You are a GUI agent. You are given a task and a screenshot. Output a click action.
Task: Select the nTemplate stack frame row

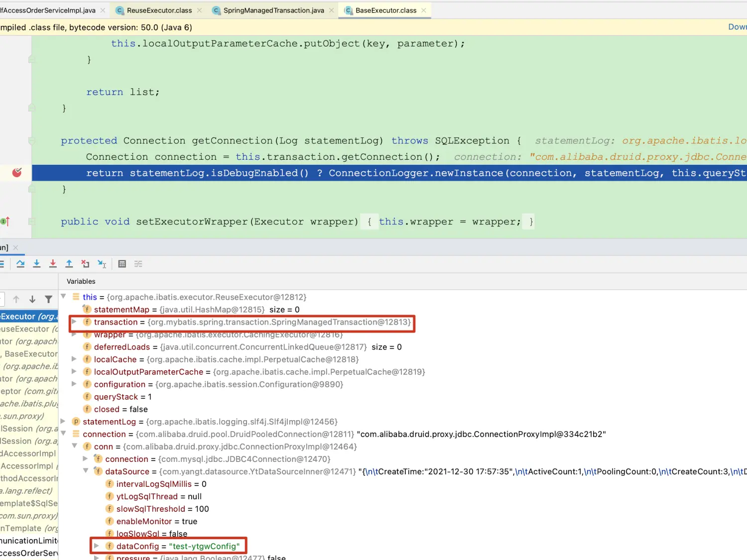pyautogui.click(x=29, y=528)
